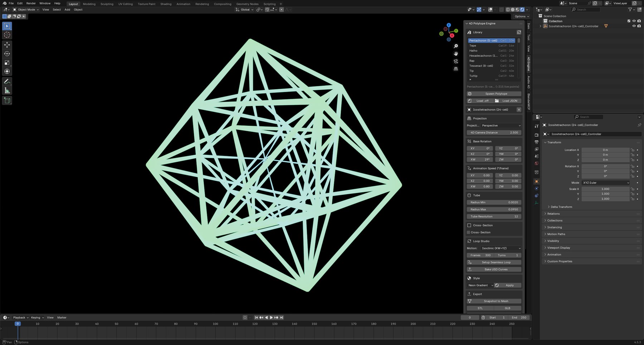
Task: Open the Object Mode dropdown
Action: tap(26, 10)
